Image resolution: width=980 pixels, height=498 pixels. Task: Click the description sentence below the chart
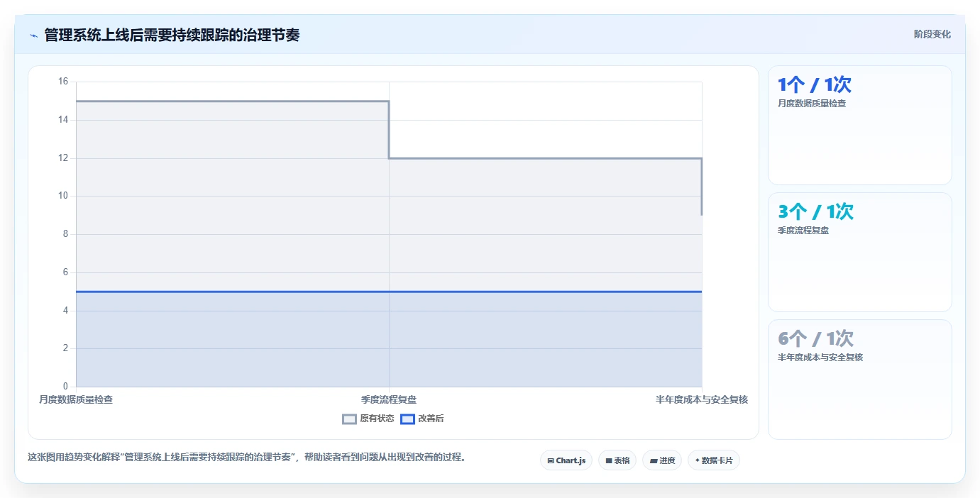(248, 457)
